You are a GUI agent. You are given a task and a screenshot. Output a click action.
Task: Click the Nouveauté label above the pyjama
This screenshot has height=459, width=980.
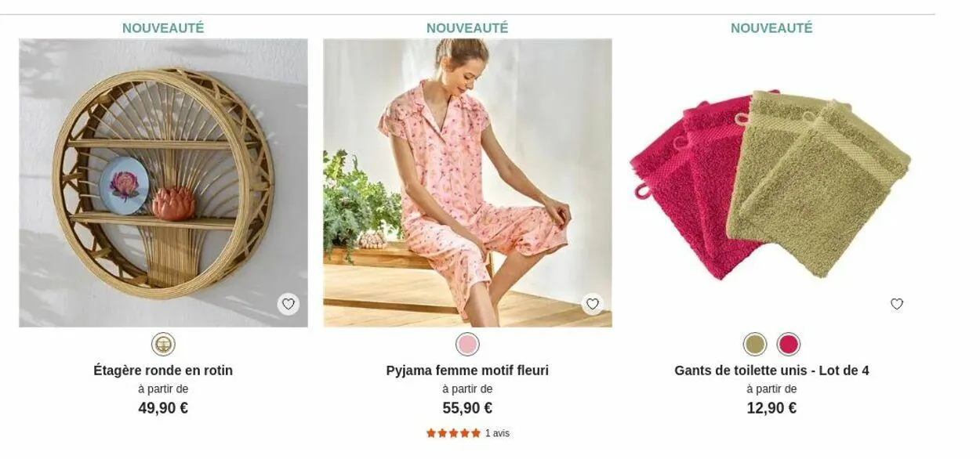point(467,28)
